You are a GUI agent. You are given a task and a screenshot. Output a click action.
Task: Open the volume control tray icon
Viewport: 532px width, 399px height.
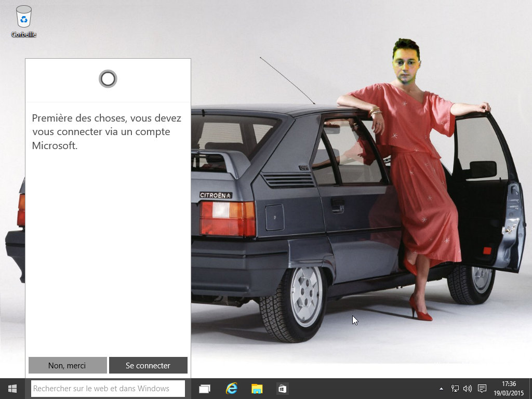tap(467, 389)
